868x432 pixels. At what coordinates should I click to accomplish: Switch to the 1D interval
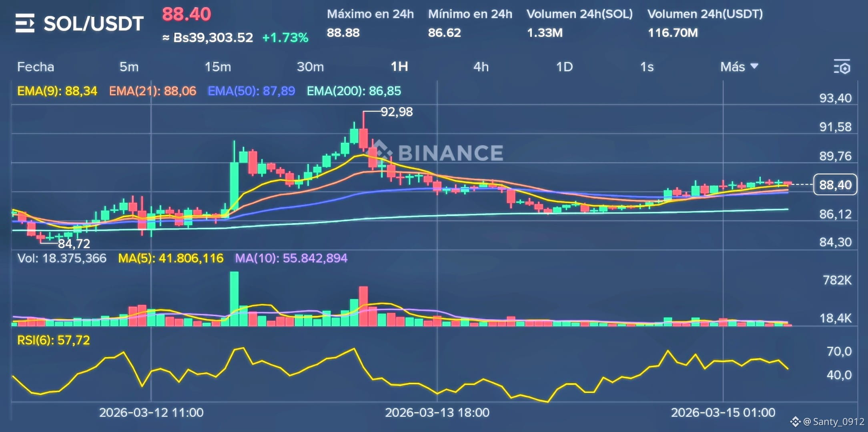click(x=564, y=67)
